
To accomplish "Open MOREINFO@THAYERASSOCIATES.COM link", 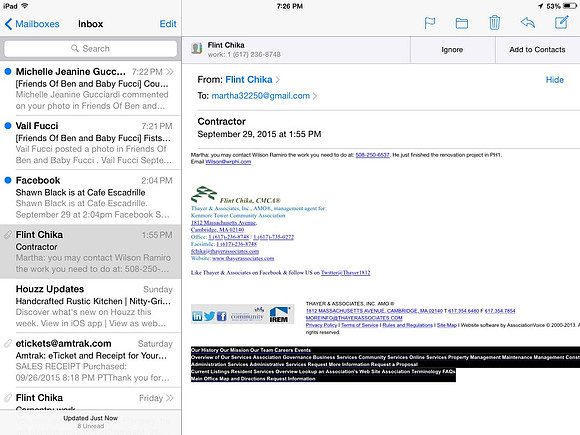I will 354,318.
